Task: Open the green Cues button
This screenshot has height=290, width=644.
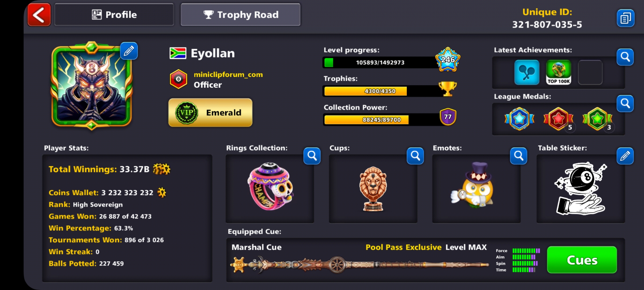Action: click(582, 260)
